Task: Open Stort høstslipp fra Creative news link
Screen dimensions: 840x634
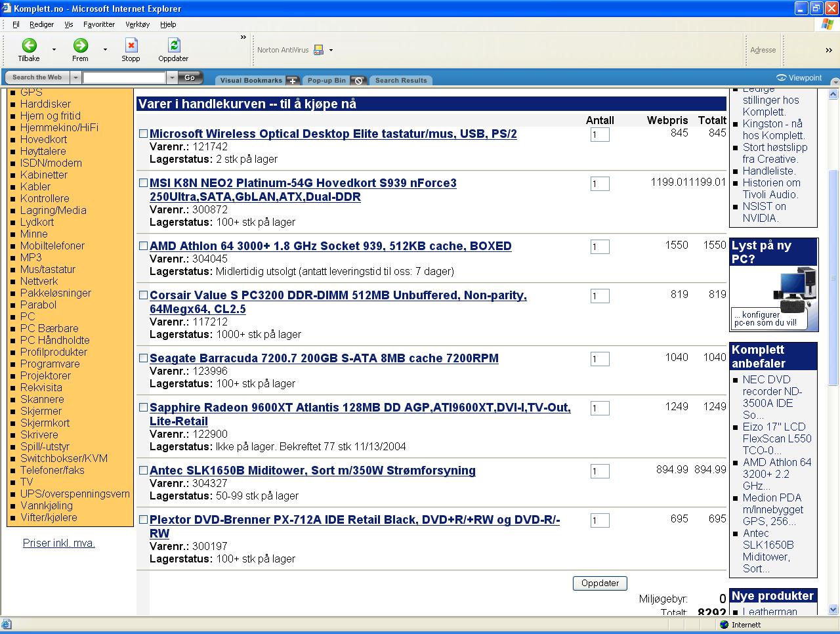Action: coord(775,153)
